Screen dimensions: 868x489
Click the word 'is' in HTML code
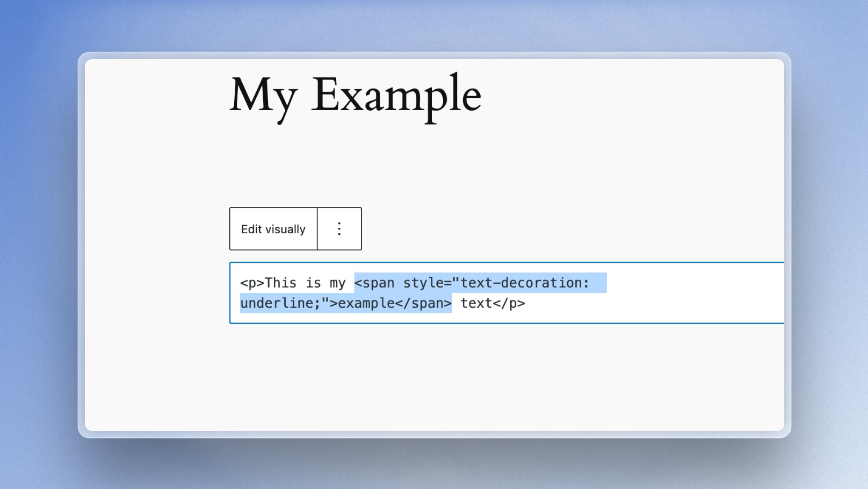[313, 283]
